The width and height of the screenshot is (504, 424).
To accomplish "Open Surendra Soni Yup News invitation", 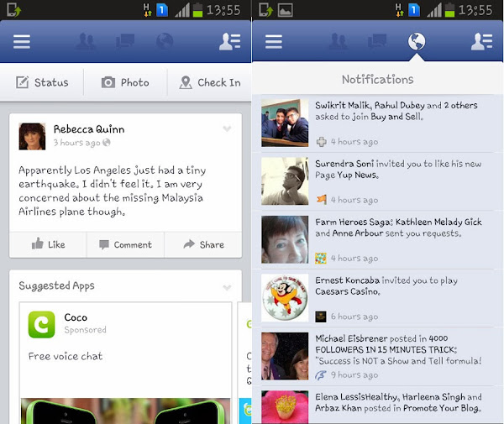I will [x=378, y=182].
